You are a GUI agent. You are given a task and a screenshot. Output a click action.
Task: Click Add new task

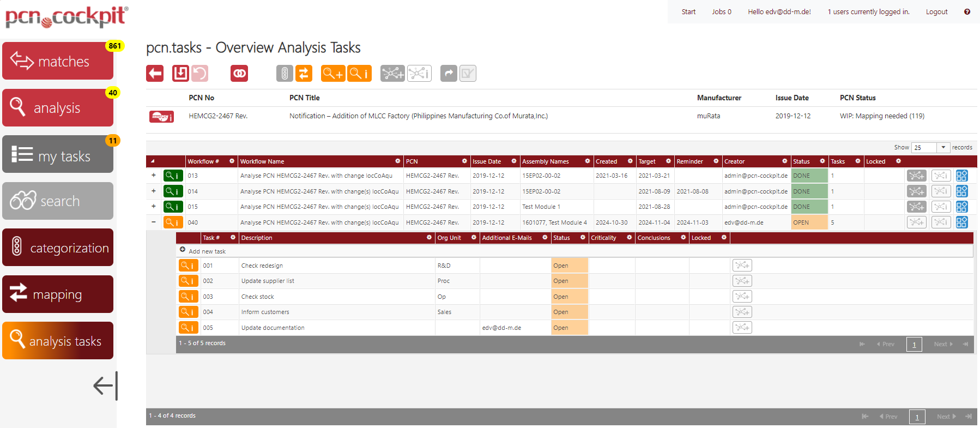[207, 251]
